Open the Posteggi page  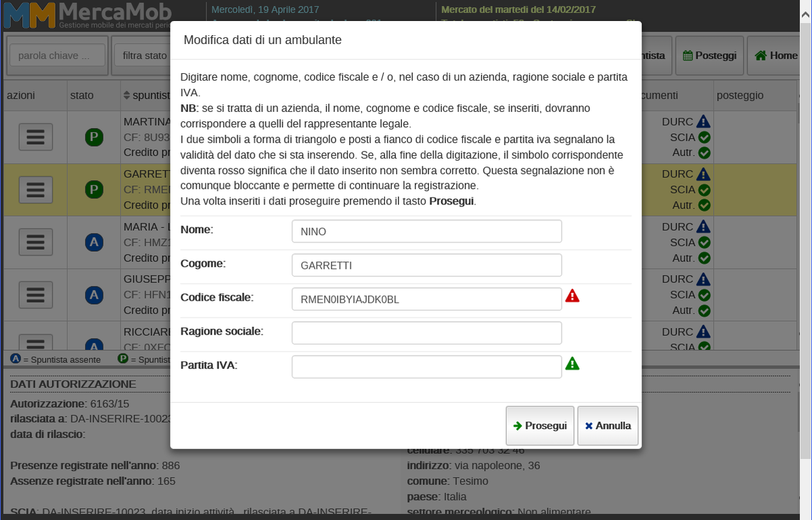coord(710,56)
